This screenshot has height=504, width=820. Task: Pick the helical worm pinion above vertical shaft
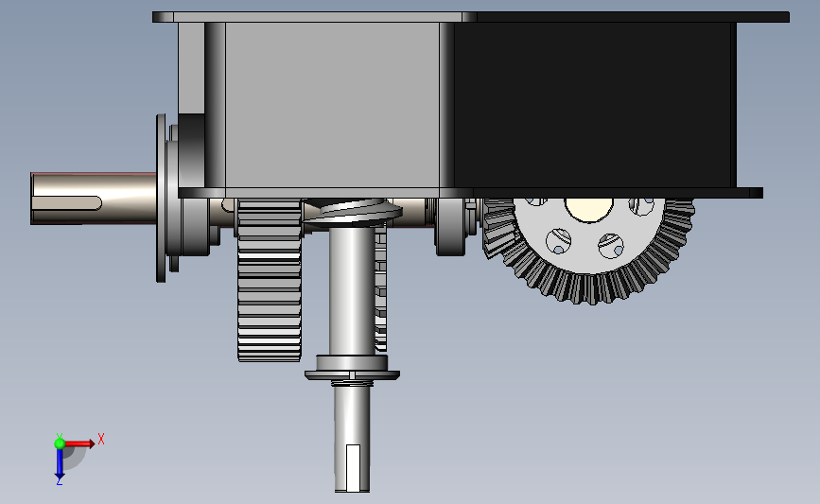click(352, 212)
